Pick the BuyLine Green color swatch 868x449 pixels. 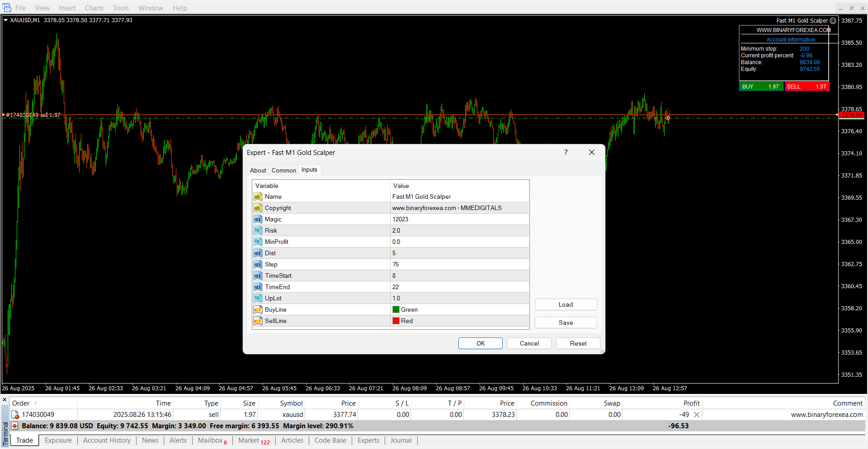[x=396, y=310]
